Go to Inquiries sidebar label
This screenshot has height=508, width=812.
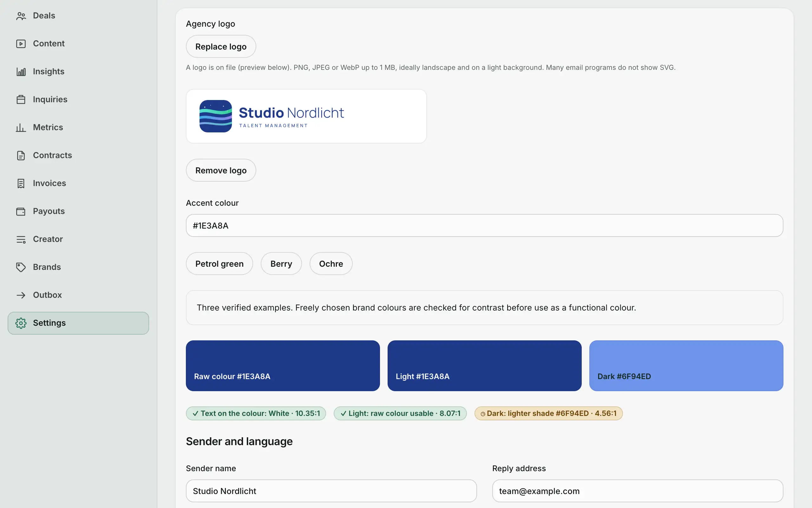click(x=50, y=99)
